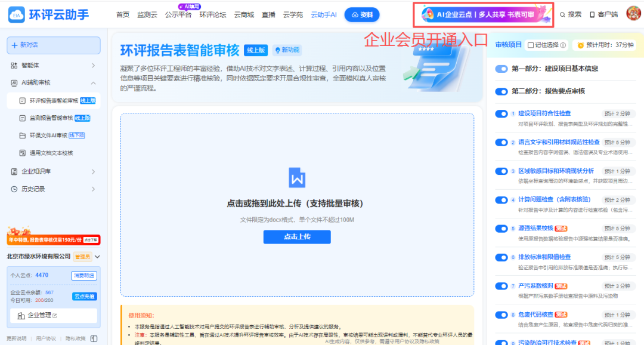
Task: Click the 年中特惠 promotion banner
Action: click(x=54, y=239)
